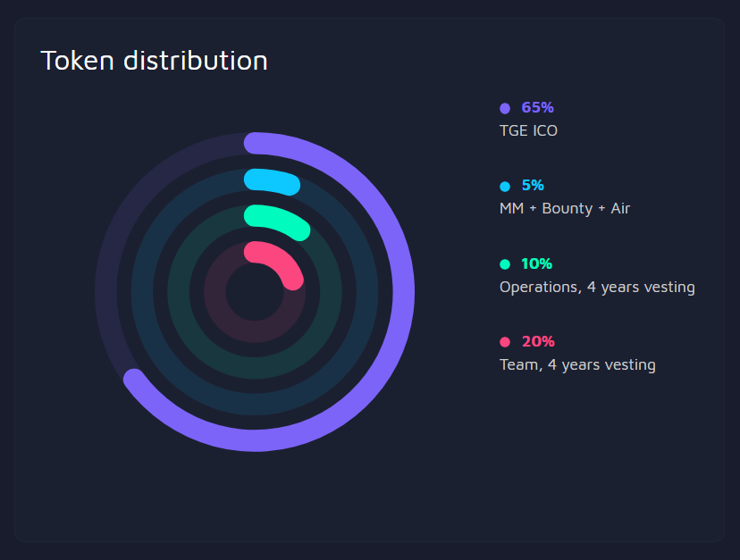The width and height of the screenshot is (740, 560).
Task: Click the purple legend dot for TGE ICO
Action: click(x=504, y=108)
